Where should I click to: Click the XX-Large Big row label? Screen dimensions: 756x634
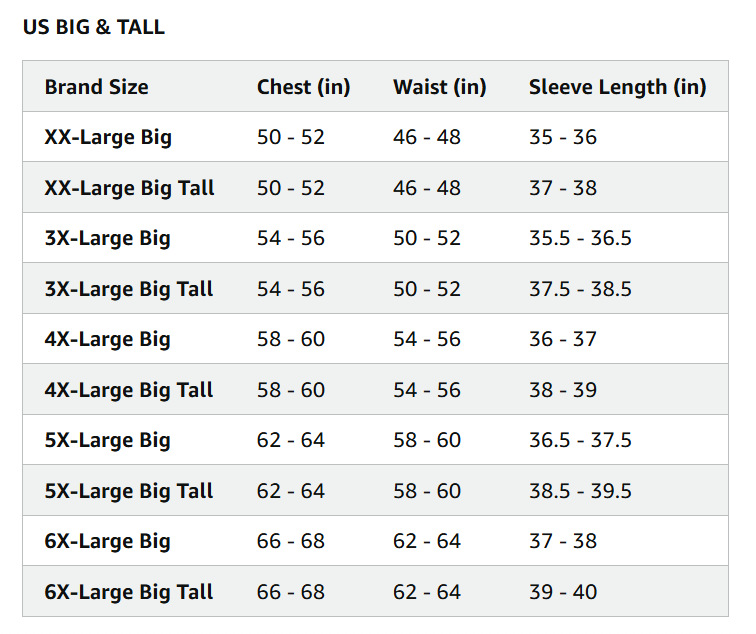(x=108, y=137)
